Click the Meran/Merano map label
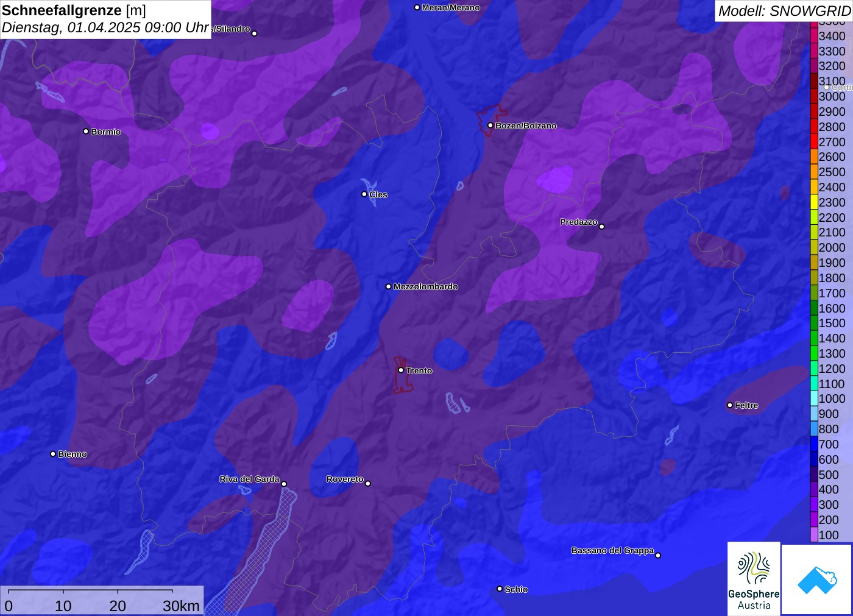Screen dimensions: 853x616 [451, 7]
